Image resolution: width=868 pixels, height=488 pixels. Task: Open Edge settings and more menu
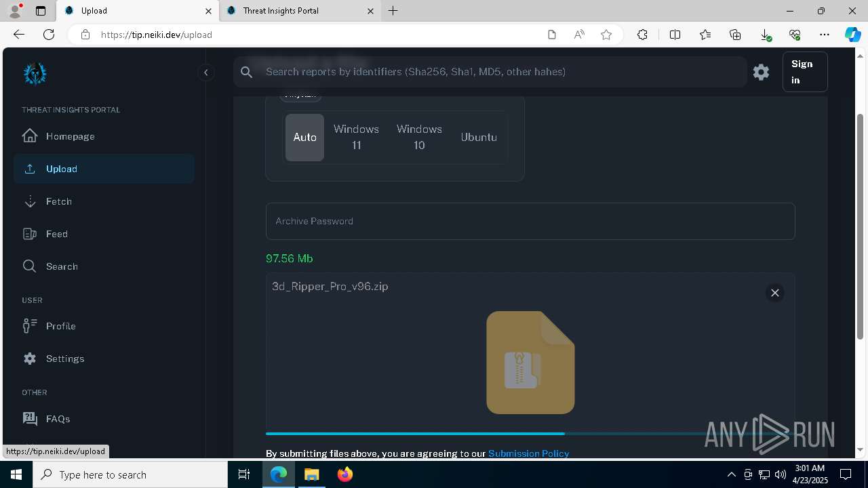coord(825,35)
